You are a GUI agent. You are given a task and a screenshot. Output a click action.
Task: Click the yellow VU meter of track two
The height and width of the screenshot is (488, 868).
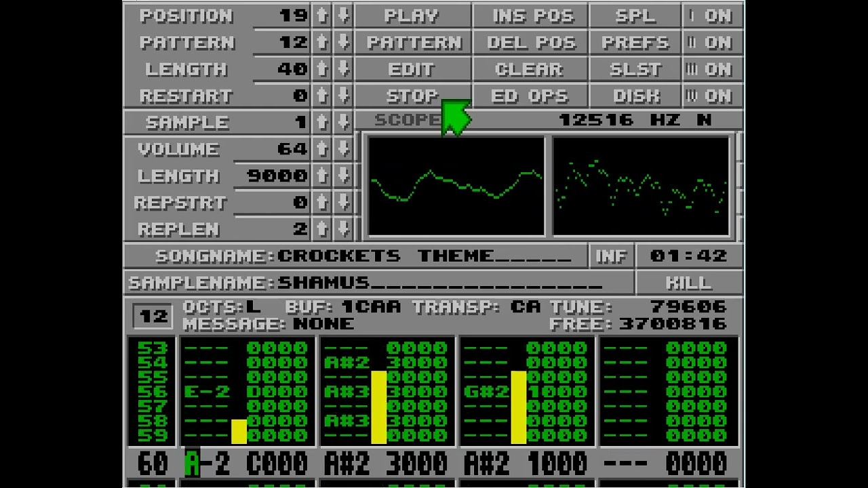pos(378,407)
